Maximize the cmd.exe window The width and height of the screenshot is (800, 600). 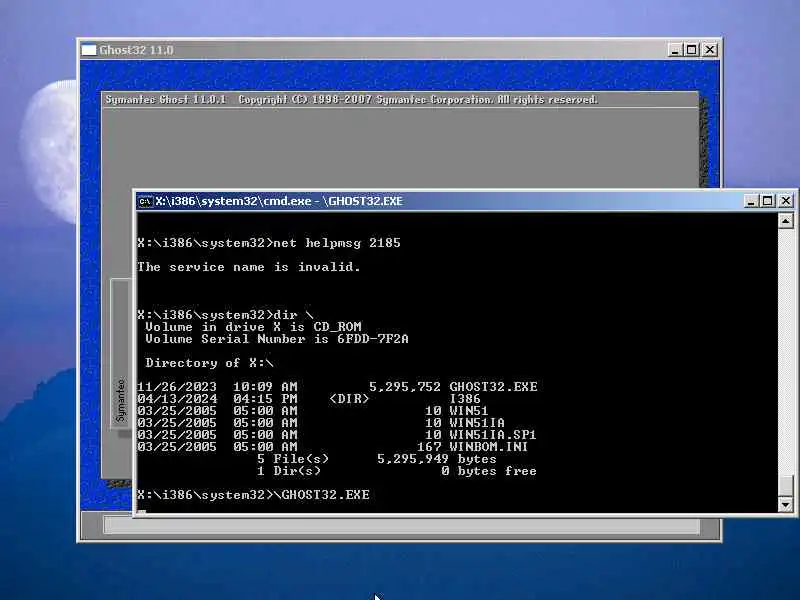pyautogui.click(x=767, y=201)
